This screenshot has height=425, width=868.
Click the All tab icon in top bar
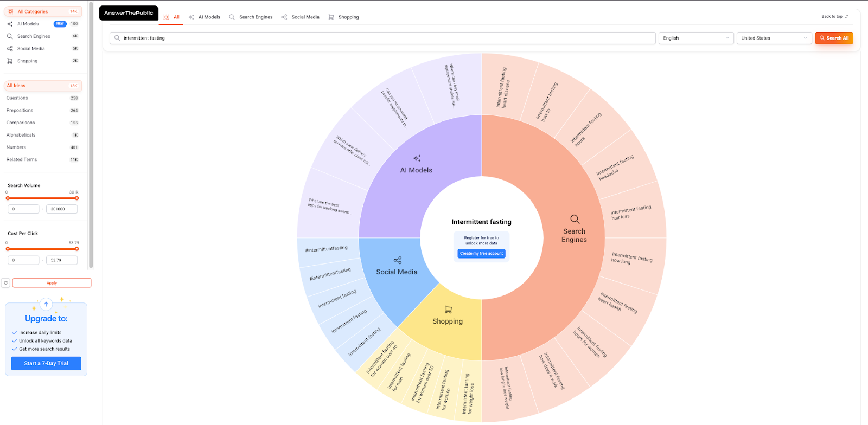point(167,17)
